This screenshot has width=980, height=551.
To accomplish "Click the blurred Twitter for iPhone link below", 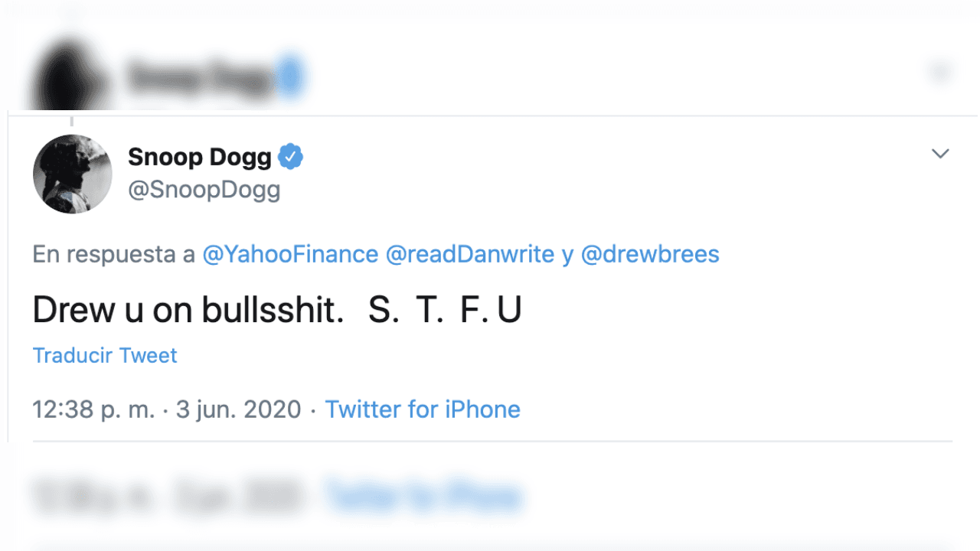I will 426,496.
